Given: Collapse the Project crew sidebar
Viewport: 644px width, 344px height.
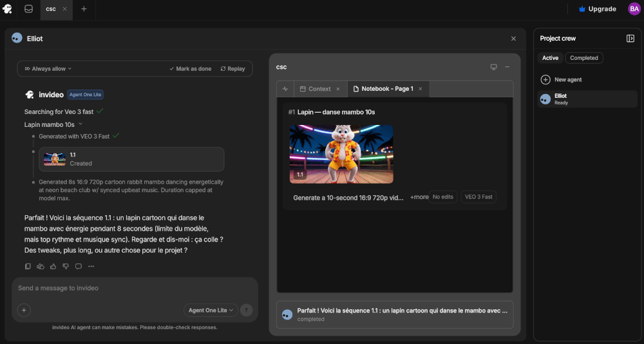Looking at the screenshot, I should [630, 38].
